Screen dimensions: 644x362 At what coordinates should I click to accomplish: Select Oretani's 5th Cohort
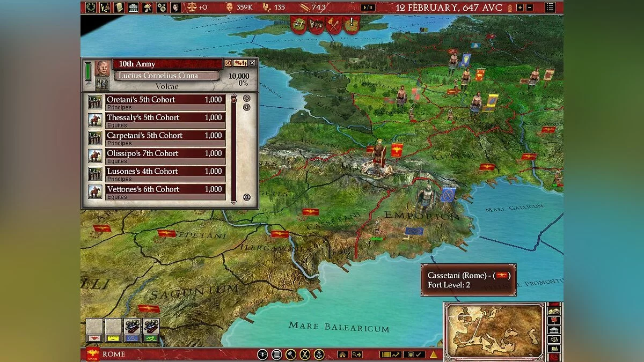(x=164, y=101)
